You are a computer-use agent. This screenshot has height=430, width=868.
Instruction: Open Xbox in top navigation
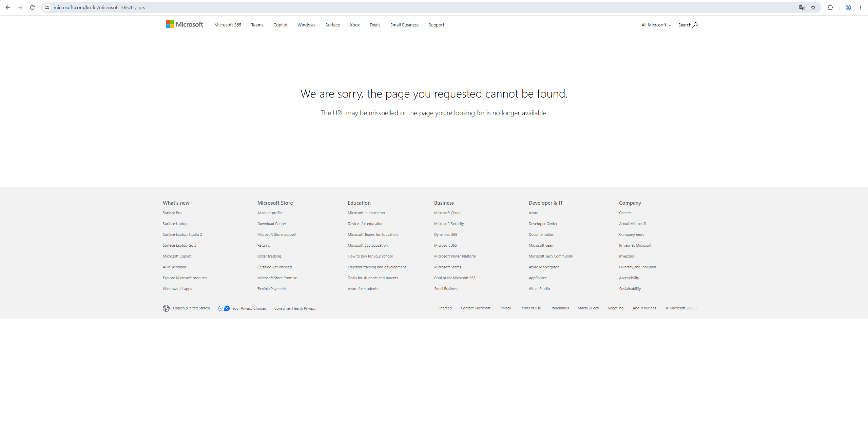pos(354,25)
